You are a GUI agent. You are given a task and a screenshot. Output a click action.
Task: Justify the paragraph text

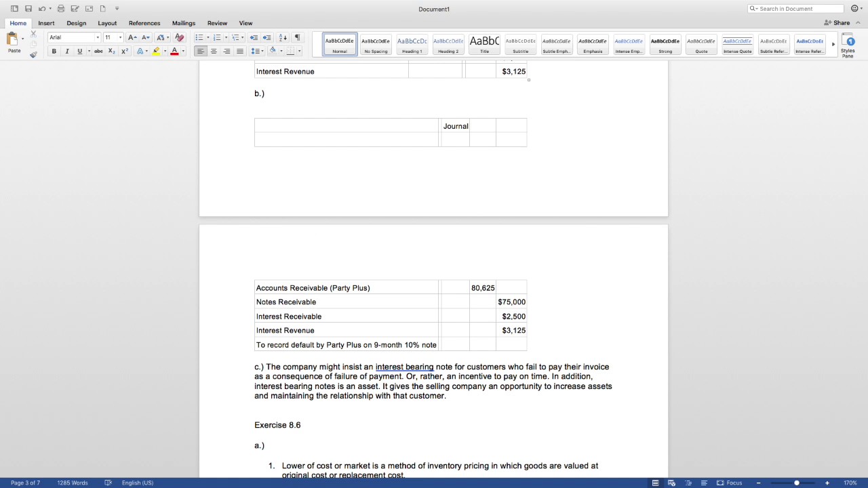(x=239, y=52)
